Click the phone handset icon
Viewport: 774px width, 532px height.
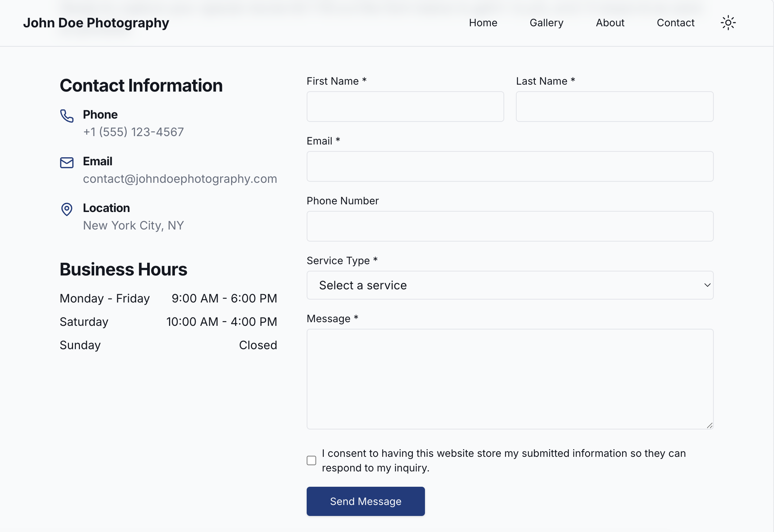tap(67, 116)
